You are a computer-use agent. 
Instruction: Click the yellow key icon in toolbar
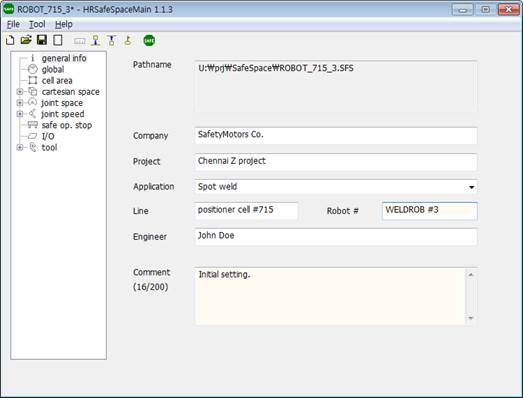pos(128,40)
